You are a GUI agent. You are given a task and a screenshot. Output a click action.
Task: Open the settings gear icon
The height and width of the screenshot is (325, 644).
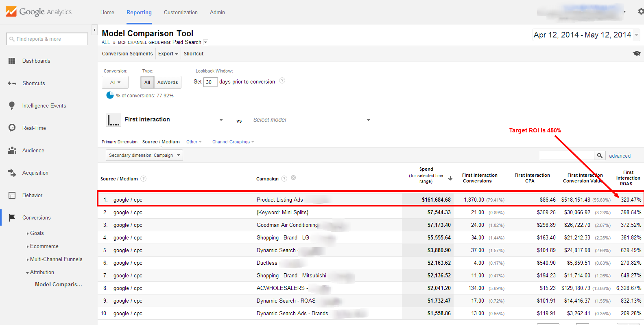pyautogui.click(x=641, y=12)
